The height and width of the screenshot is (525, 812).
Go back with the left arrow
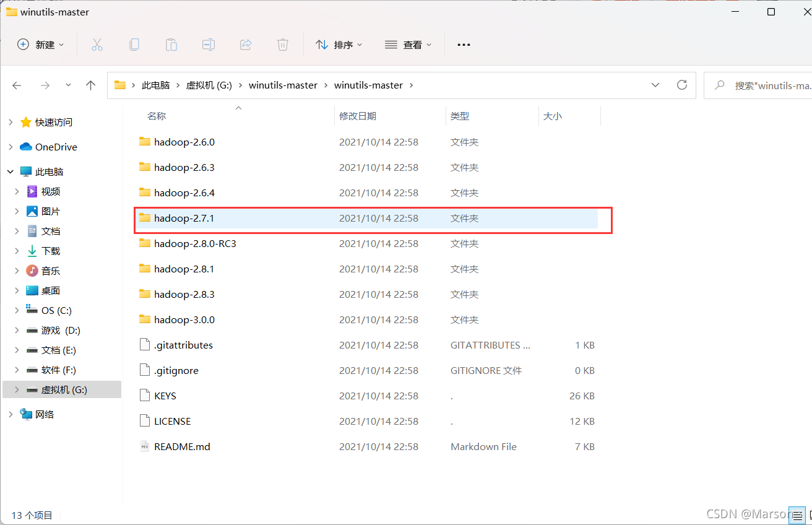(17, 85)
